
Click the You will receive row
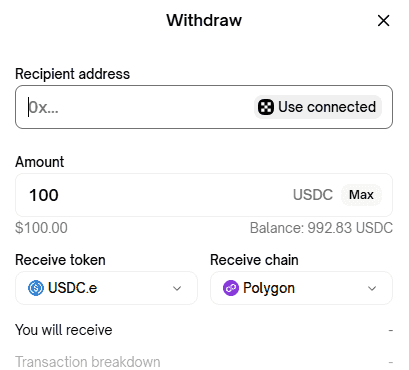click(204, 330)
